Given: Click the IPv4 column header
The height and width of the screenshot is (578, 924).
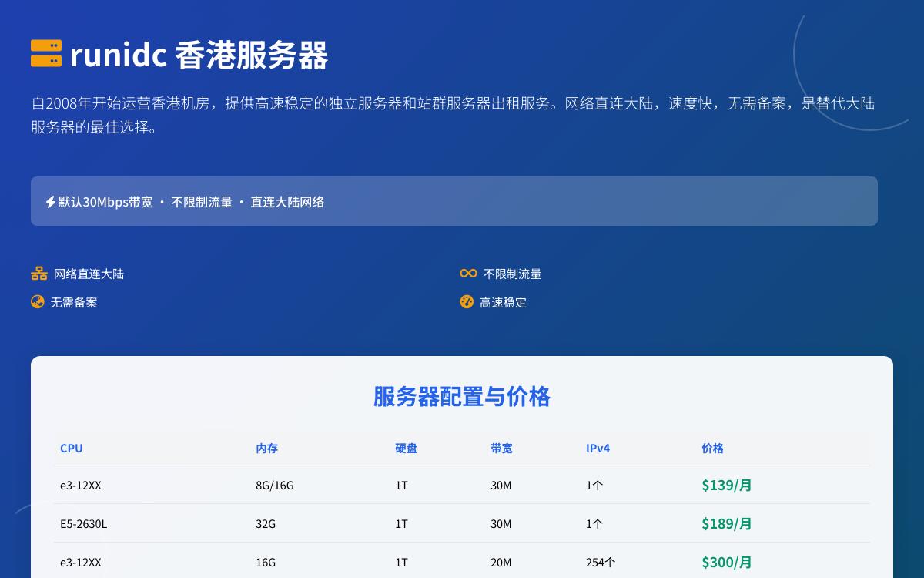Looking at the screenshot, I should click(598, 448).
